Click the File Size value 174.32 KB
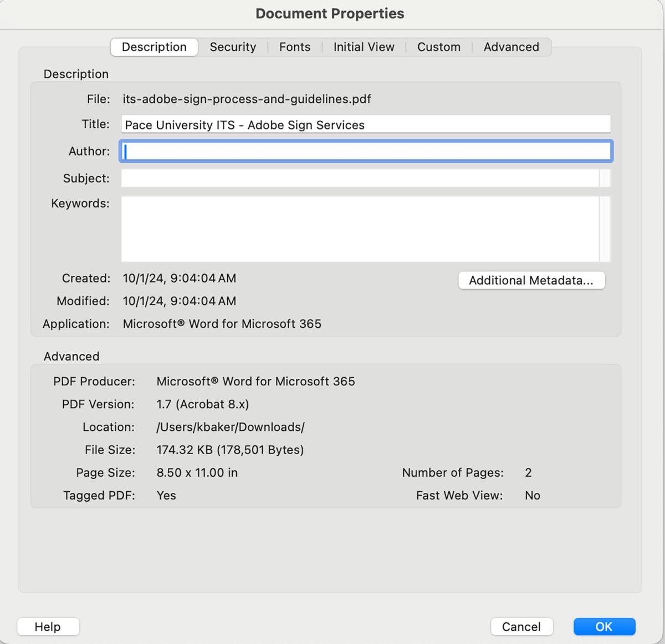665x644 pixels. click(230, 450)
